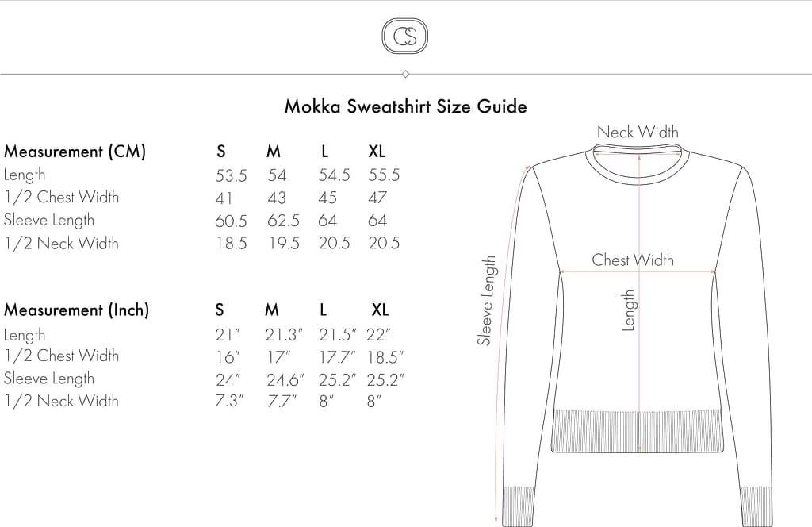This screenshot has width=812, height=527.
Task: Click the S column header in Inch table
Action: pos(220,310)
